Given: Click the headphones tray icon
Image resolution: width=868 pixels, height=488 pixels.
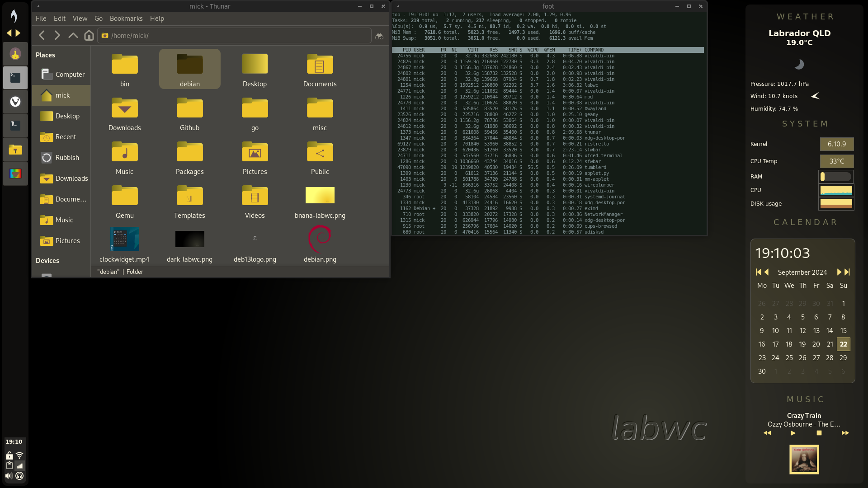Looking at the screenshot, I should (x=19, y=476).
